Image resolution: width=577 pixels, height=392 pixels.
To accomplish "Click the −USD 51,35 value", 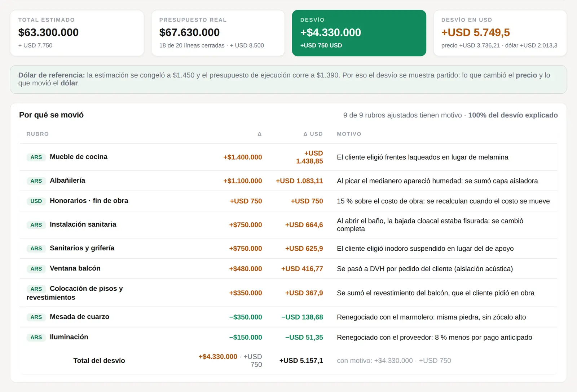I will click(304, 337).
